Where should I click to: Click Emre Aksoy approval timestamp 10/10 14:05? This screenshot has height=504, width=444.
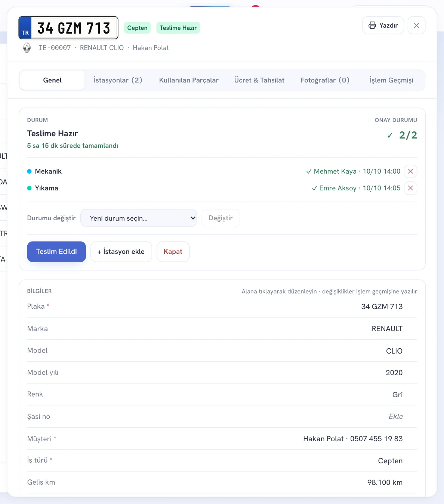coord(382,188)
